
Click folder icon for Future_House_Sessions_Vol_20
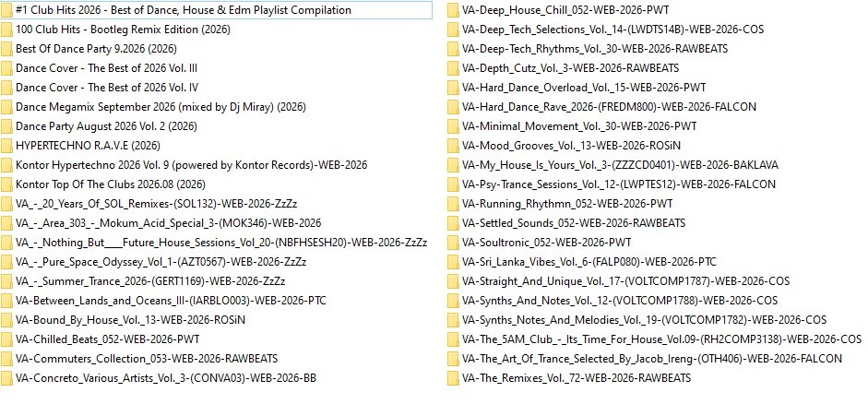coord(6,243)
